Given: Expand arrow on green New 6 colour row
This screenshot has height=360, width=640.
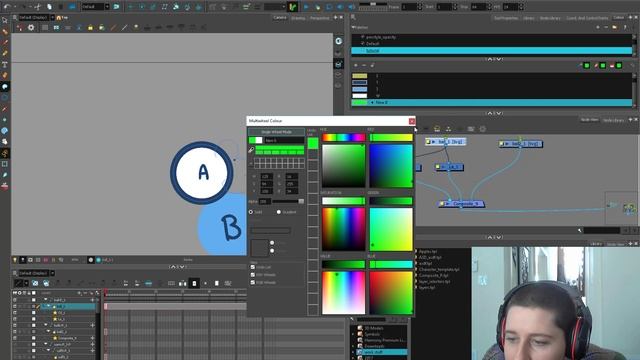Looking at the screenshot, I should point(372,102).
